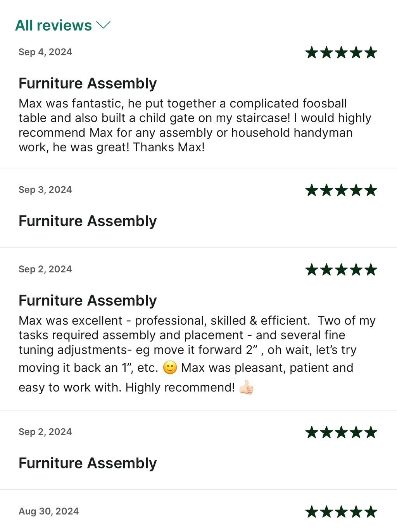Select last star of Sep 3 rating
This screenshot has width=397, height=532.
pos(371,190)
